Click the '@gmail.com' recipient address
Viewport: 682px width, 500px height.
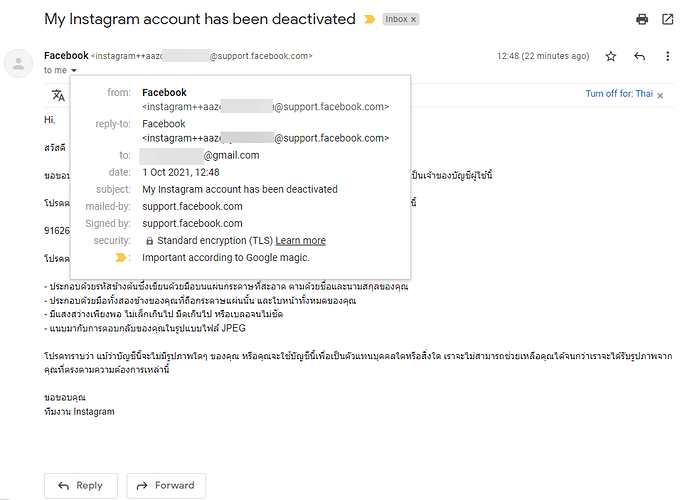pos(231,155)
